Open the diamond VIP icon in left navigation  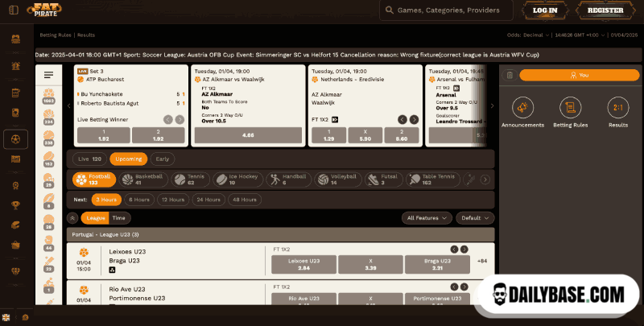click(15, 271)
